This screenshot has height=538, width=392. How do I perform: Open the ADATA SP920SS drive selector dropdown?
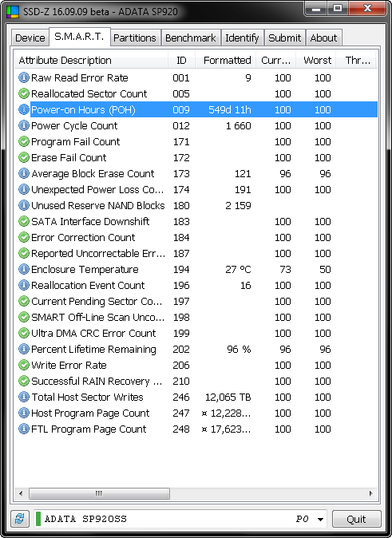pos(180,519)
